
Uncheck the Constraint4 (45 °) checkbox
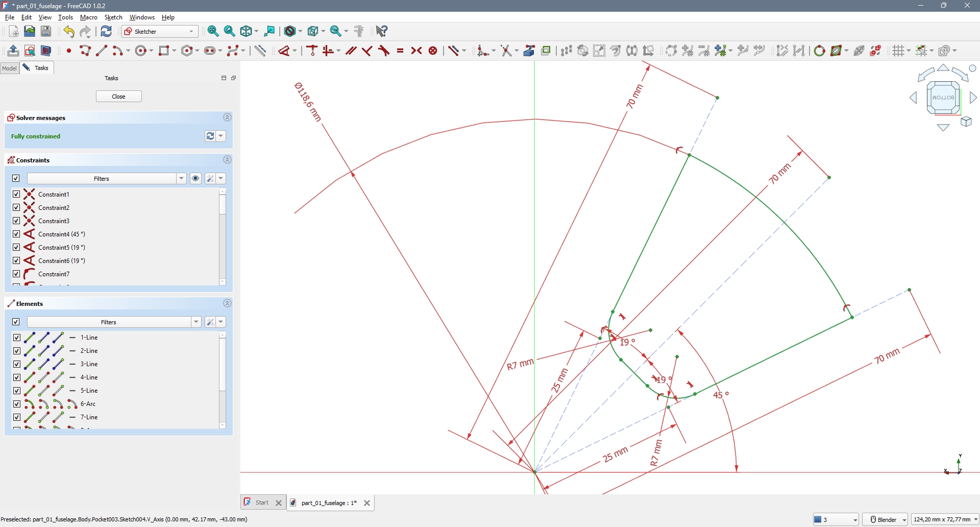pyautogui.click(x=16, y=234)
